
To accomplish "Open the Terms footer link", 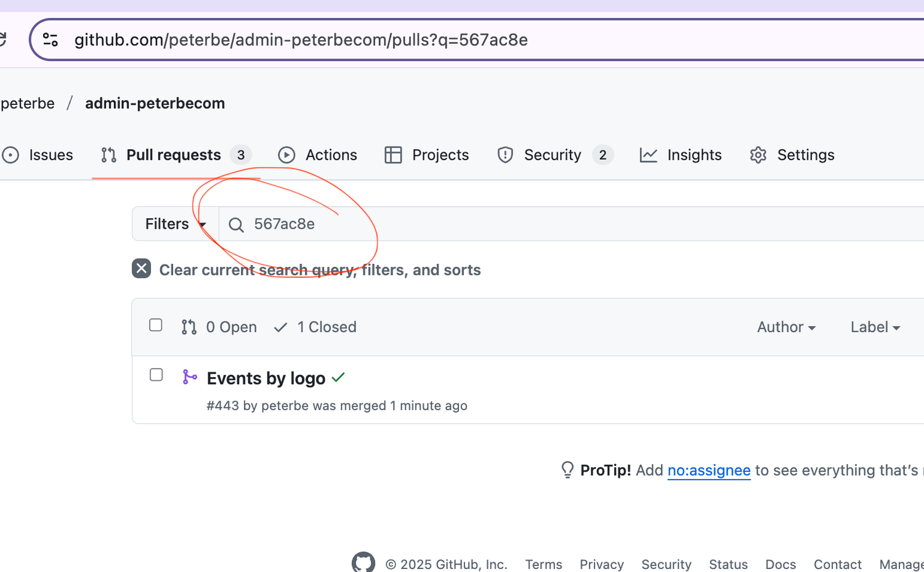I will click(x=543, y=564).
